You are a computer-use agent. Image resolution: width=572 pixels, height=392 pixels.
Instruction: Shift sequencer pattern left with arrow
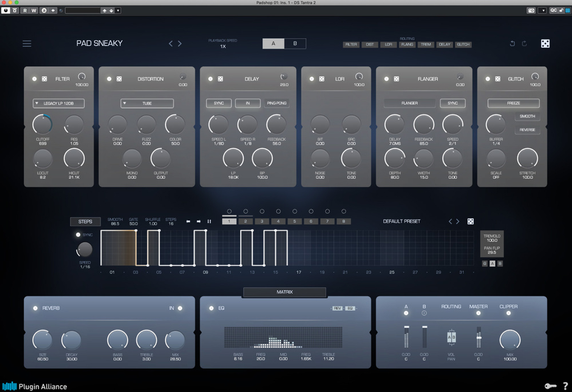click(188, 221)
